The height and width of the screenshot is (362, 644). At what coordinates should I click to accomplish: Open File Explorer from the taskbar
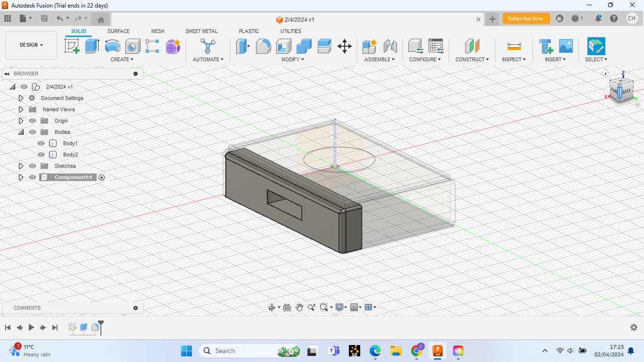(396, 351)
